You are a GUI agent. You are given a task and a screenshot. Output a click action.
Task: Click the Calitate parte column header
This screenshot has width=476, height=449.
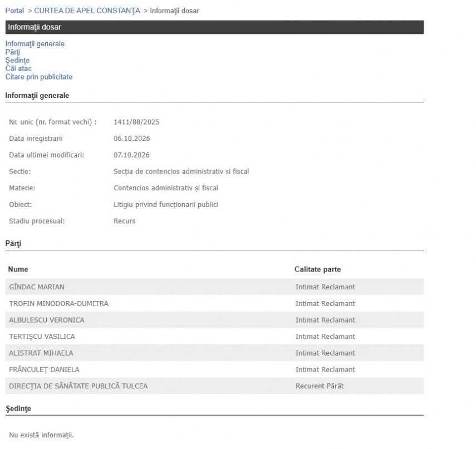(x=317, y=269)
